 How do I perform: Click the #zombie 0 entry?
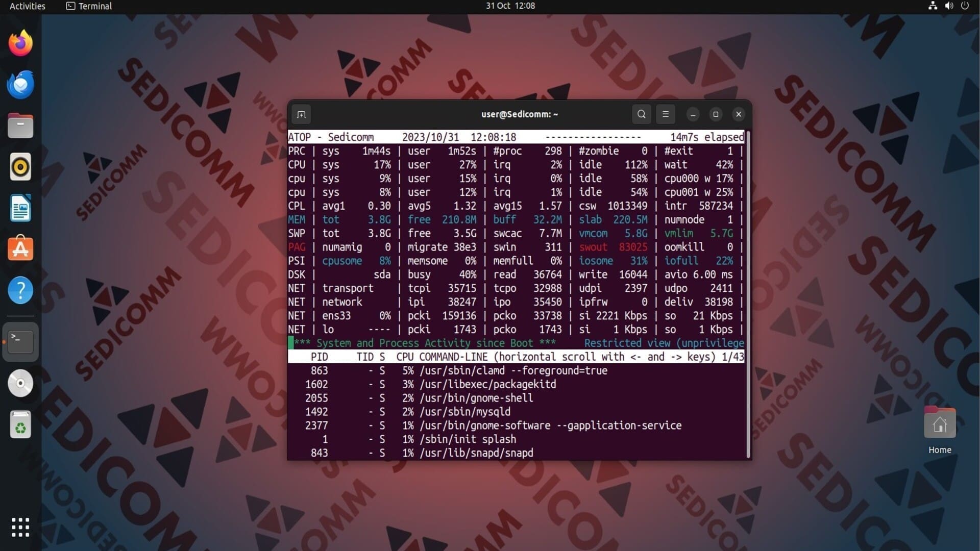click(x=613, y=151)
